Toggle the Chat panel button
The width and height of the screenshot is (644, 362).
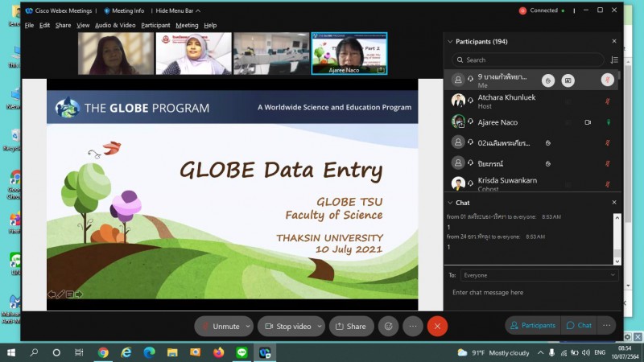[579, 326]
